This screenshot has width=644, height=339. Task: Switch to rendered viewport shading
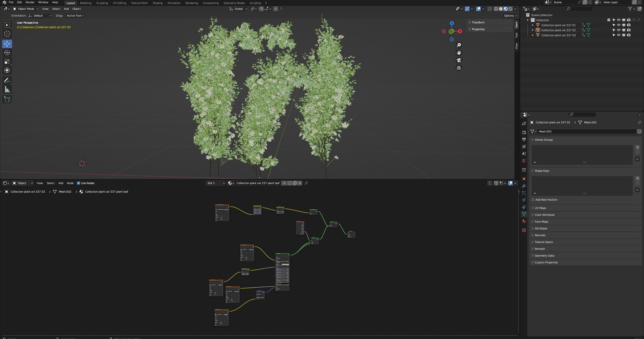click(511, 9)
